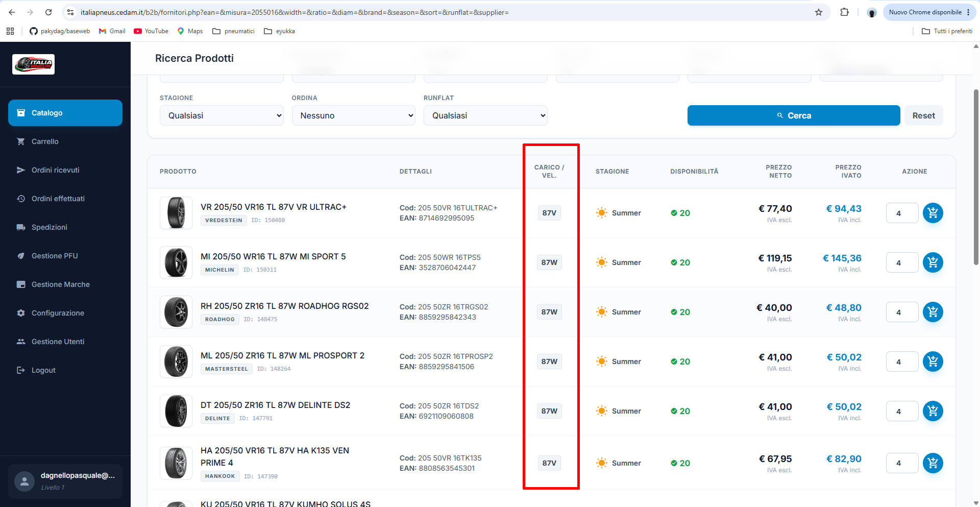Add Hankook K135 Ven Prime 4 to cart
Screen dimensions: 980x507
pyautogui.click(x=933, y=463)
